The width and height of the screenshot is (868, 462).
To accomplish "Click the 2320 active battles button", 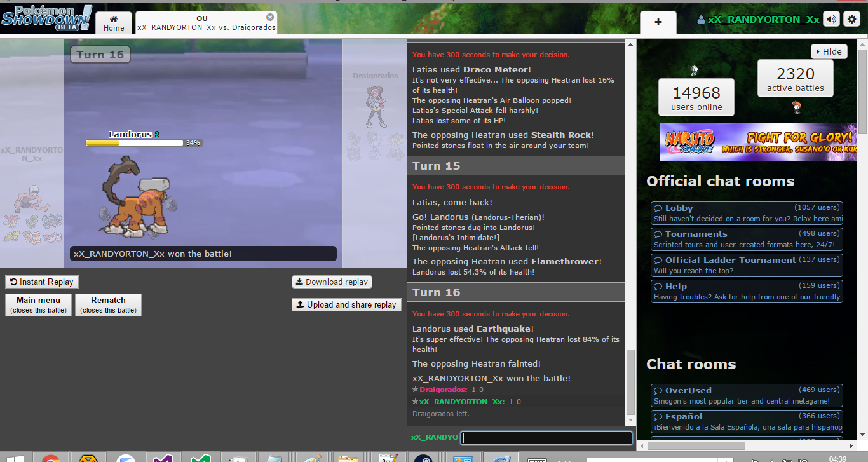I will pyautogui.click(x=796, y=79).
